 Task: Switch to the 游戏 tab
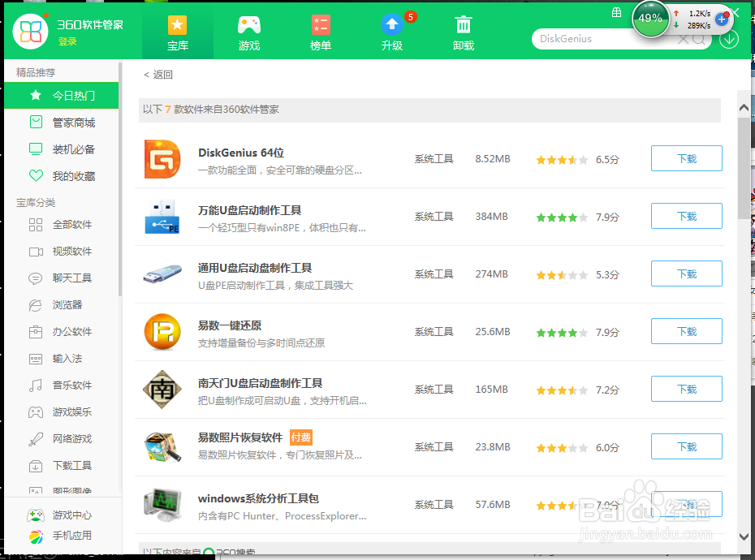[249, 32]
